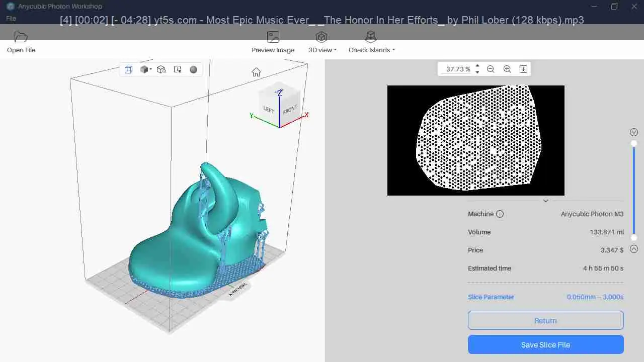Click the Machine label
The height and width of the screenshot is (362, 644).
tap(480, 214)
